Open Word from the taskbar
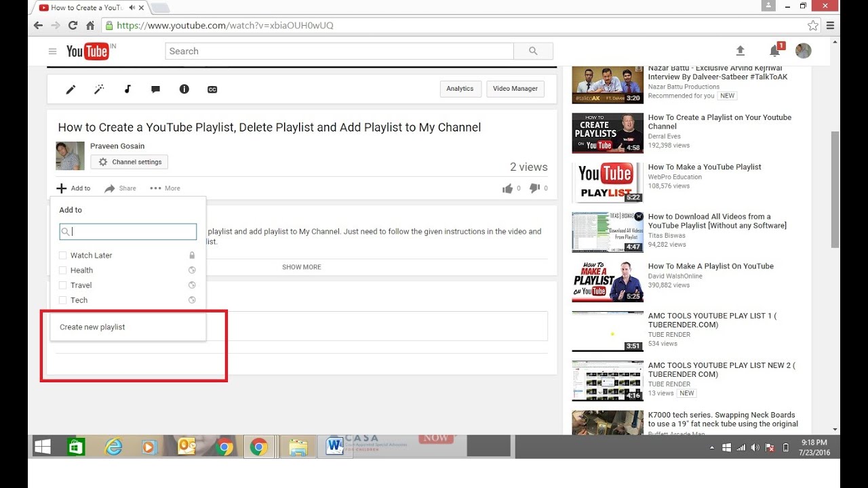 tap(334, 447)
